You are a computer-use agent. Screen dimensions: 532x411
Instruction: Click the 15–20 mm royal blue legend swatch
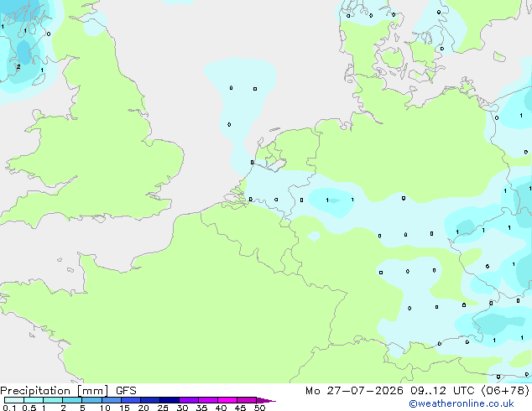click(x=130, y=400)
